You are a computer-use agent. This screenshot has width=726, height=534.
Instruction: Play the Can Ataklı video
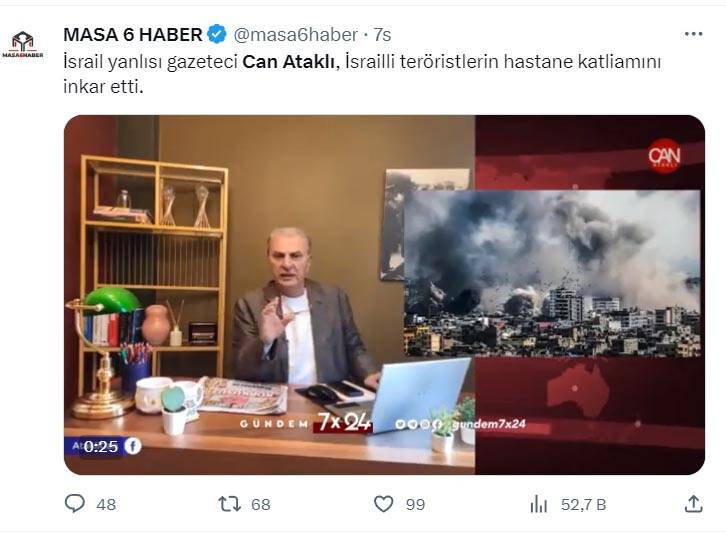point(384,295)
